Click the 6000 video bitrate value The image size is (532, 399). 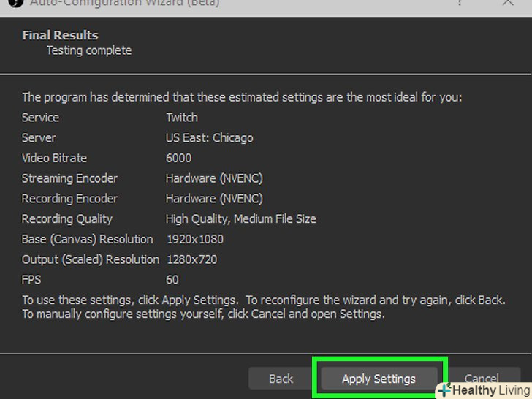(x=178, y=158)
